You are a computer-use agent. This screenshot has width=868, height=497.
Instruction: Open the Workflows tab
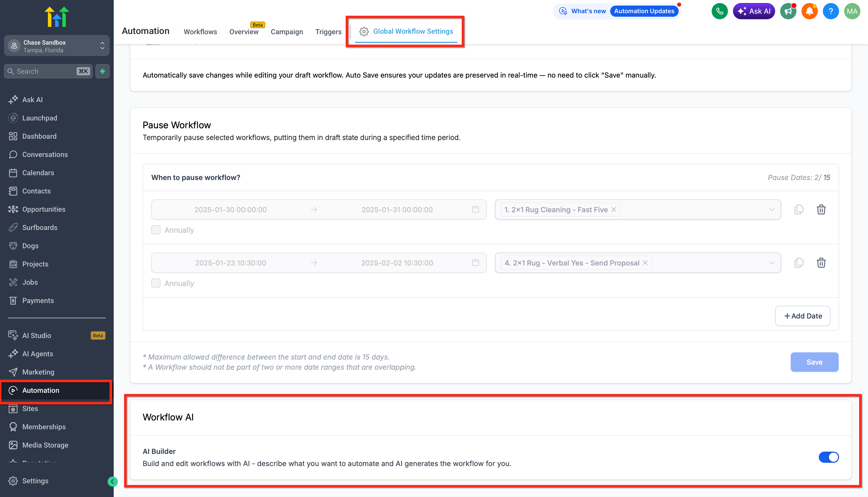click(x=200, y=32)
